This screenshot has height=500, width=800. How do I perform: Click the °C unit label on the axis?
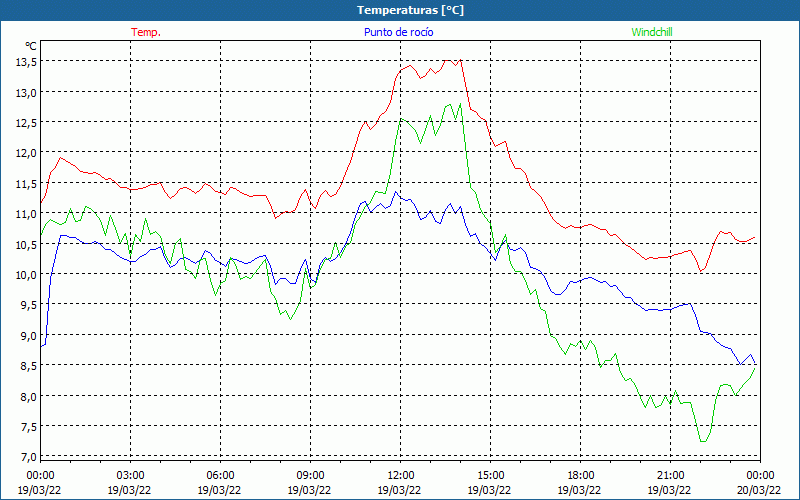(x=31, y=46)
